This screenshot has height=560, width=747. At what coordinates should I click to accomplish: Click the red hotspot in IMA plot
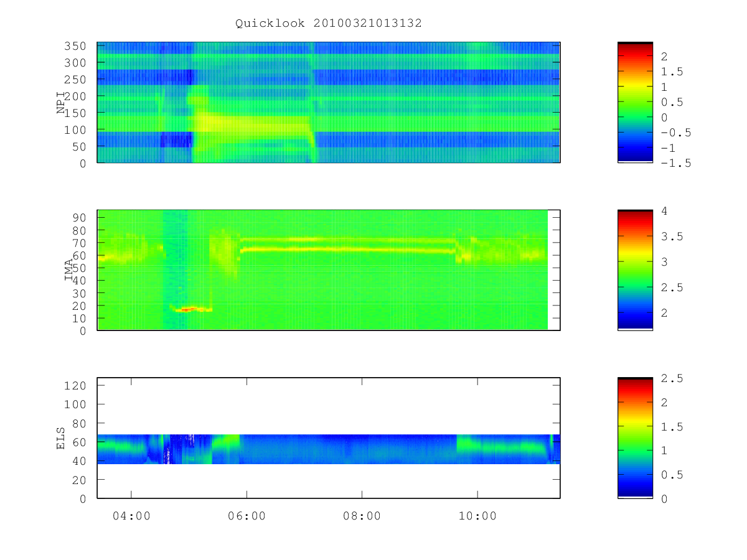coord(187,309)
